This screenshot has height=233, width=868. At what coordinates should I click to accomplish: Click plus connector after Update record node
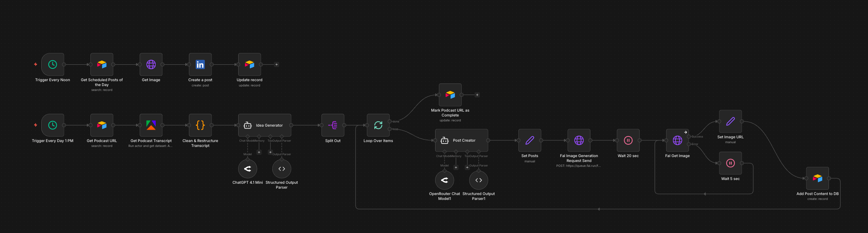tap(276, 65)
